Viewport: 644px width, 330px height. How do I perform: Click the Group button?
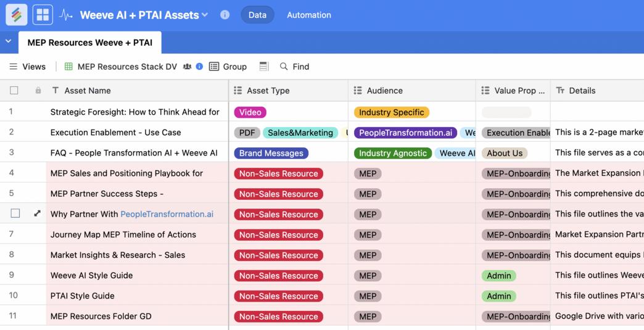click(x=228, y=67)
